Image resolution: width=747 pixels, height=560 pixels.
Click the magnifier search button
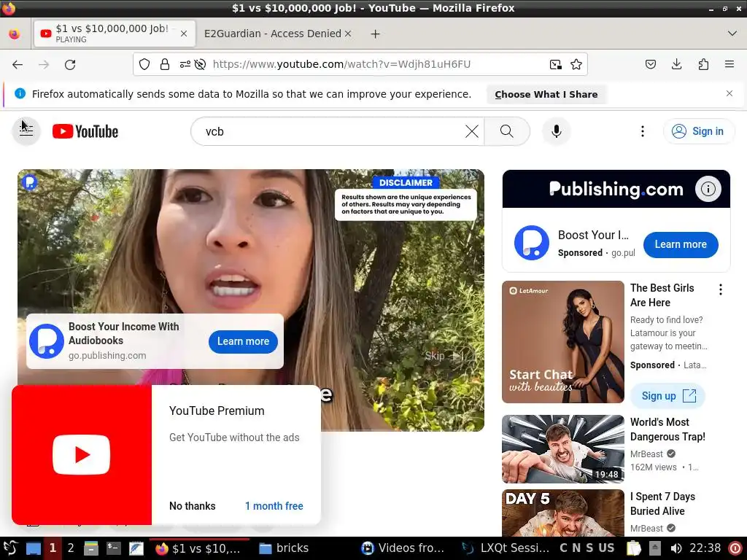pyautogui.click(x=507, y=131)
